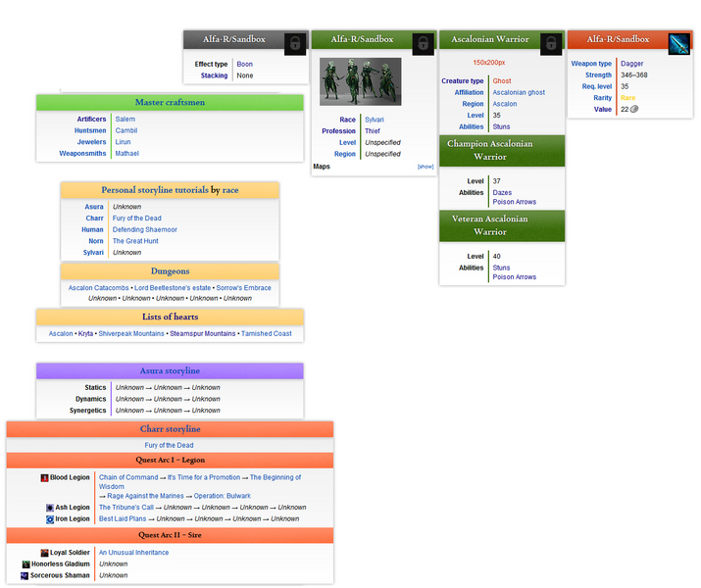701x588 pixels.
Task: Open the Lirun jeweler link
Action: pyautogui.click(x=123, y=142)
